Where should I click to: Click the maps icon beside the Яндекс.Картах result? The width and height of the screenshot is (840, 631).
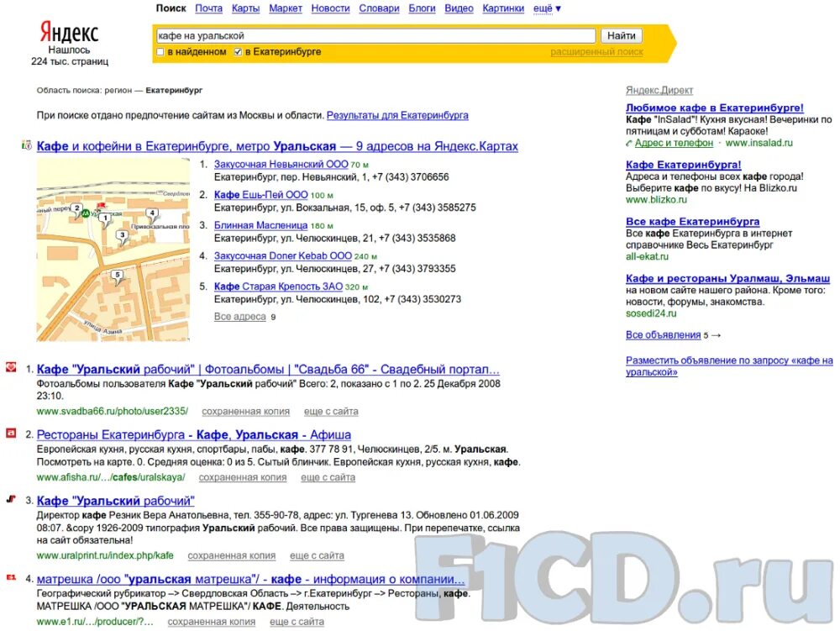click(26, 145)
